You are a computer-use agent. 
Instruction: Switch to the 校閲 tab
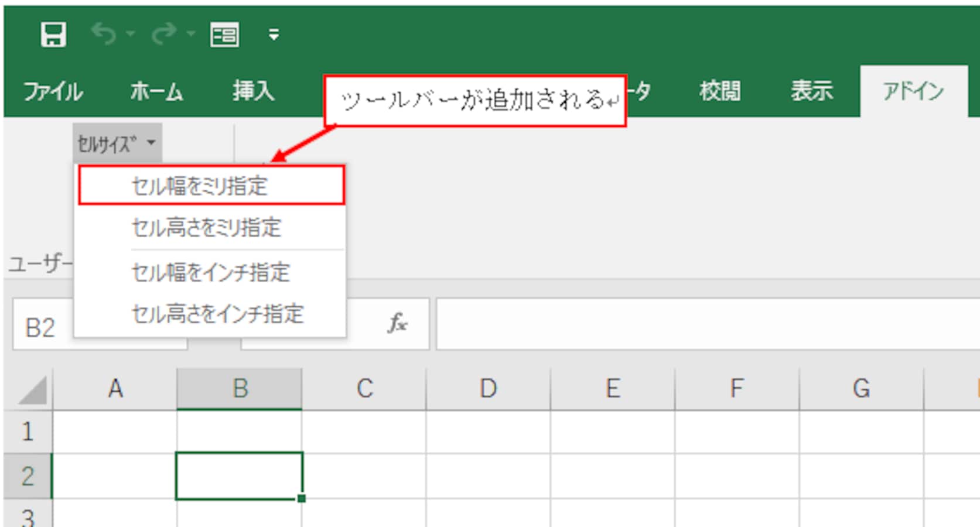pyautogui.click(x=720, y=91)
